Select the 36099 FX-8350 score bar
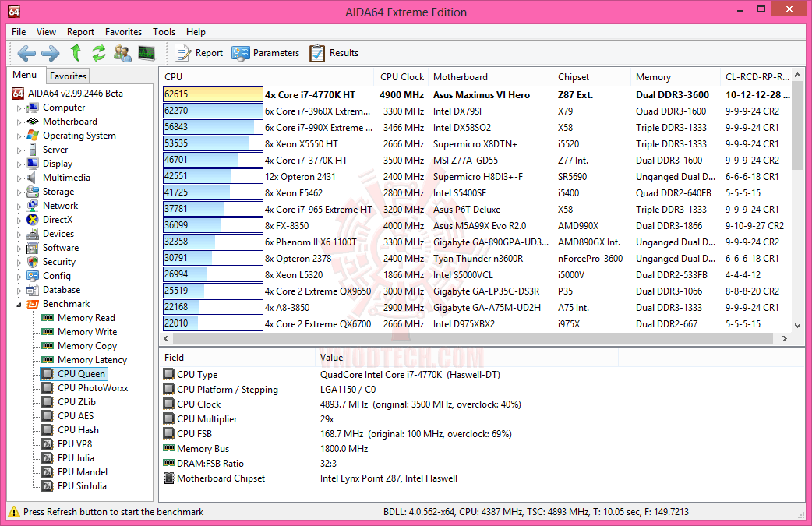Screen dimensions: 812x526 coord(213,225)
